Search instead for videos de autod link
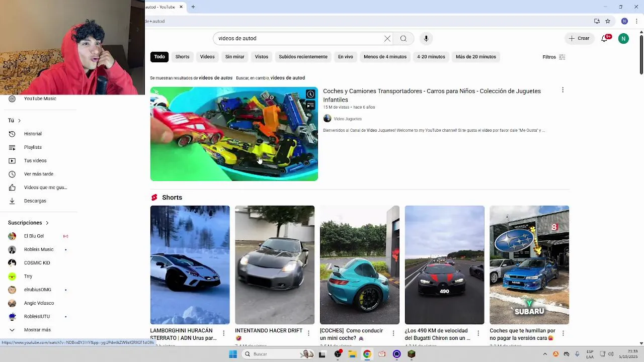 click(288, 78)
